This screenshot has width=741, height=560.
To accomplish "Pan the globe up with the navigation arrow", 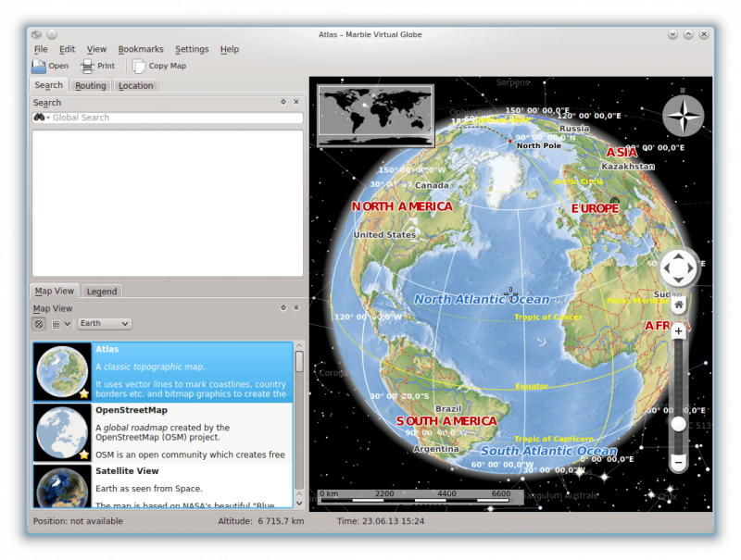I will coord(678,257).
